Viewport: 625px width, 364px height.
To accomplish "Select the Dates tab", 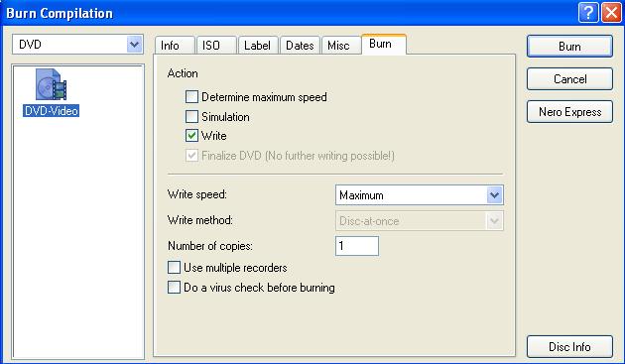I will point(300,46).
